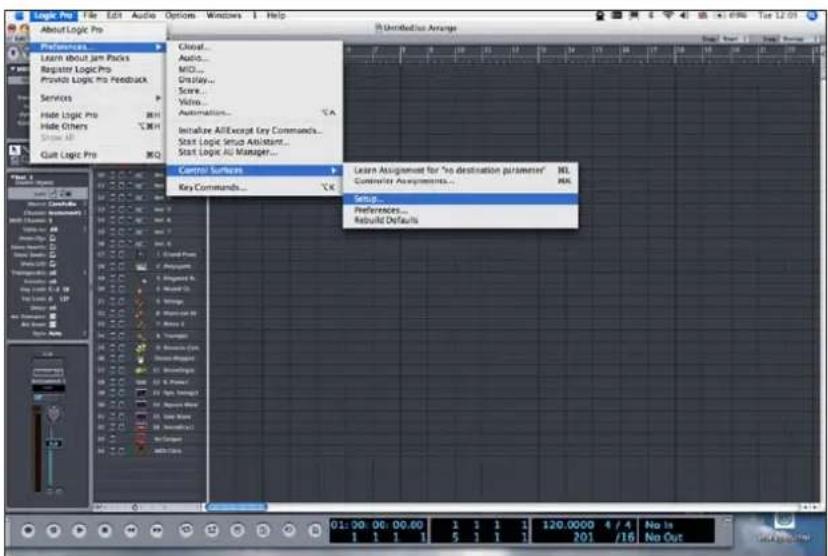Choose Setup... in the Control Surfaces submenu
The image size is (828, 556).
(460, 199)
